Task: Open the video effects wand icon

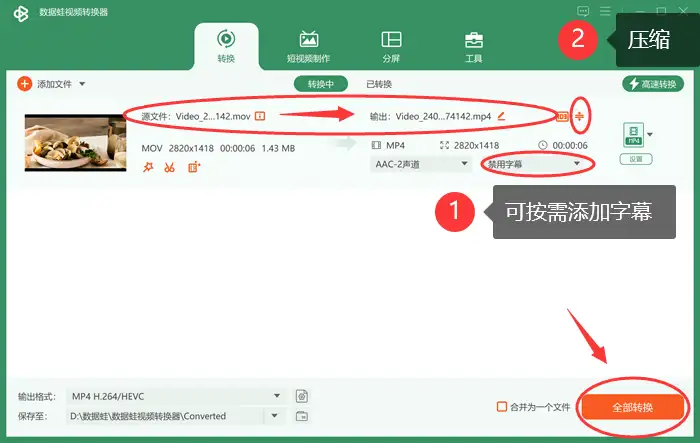Action: click(x=148, y=167)
